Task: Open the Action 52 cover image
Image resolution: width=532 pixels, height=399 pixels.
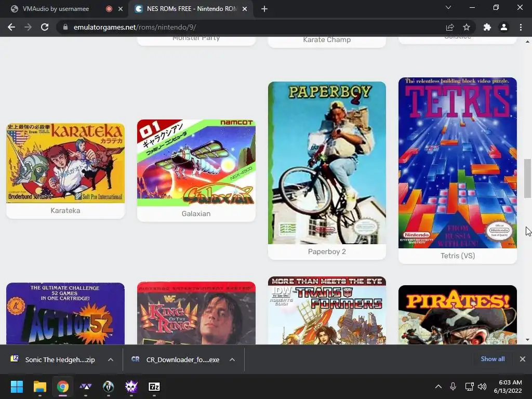Action: [x=65, y=313]
